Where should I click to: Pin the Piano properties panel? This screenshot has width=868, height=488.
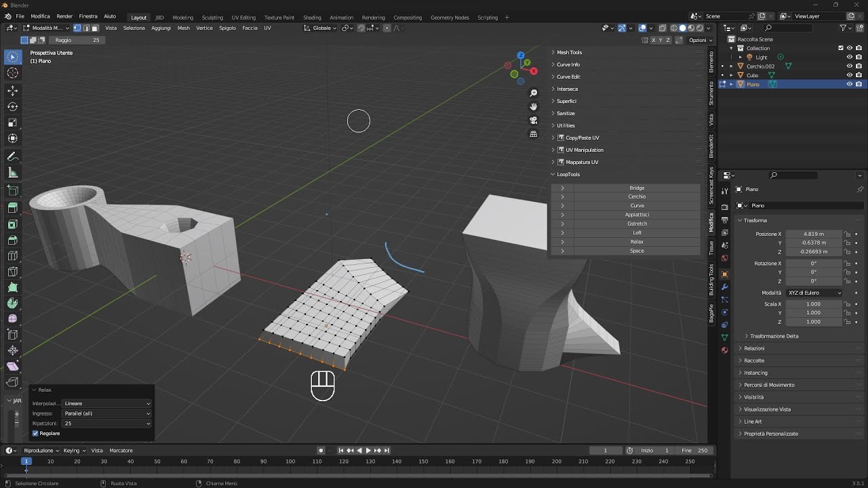pos(860,189)
